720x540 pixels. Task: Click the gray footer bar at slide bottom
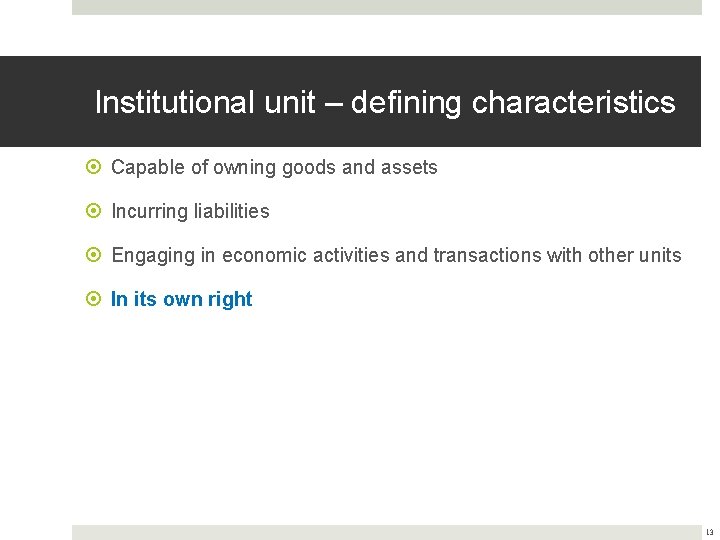(x=387, y=532)
